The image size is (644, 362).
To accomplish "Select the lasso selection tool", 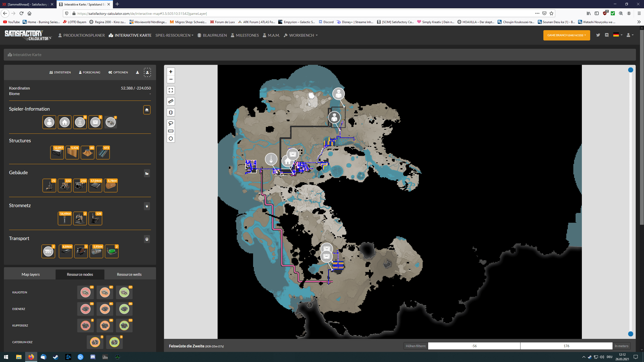I will tap(171, 123).
